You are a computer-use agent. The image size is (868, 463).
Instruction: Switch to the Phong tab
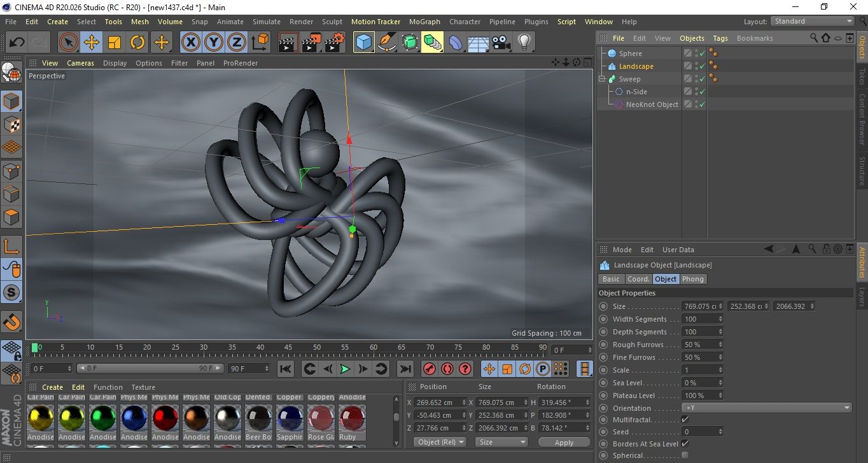coord(693,279)
